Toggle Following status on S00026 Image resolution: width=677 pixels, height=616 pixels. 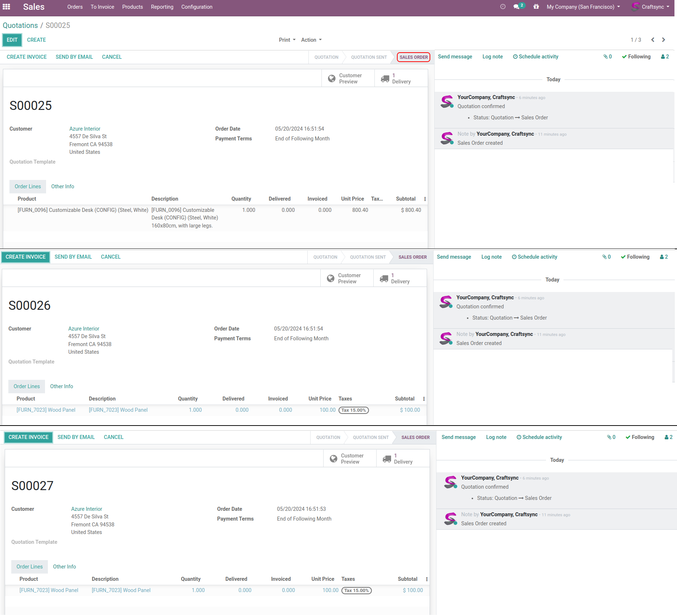pos(635,257)
